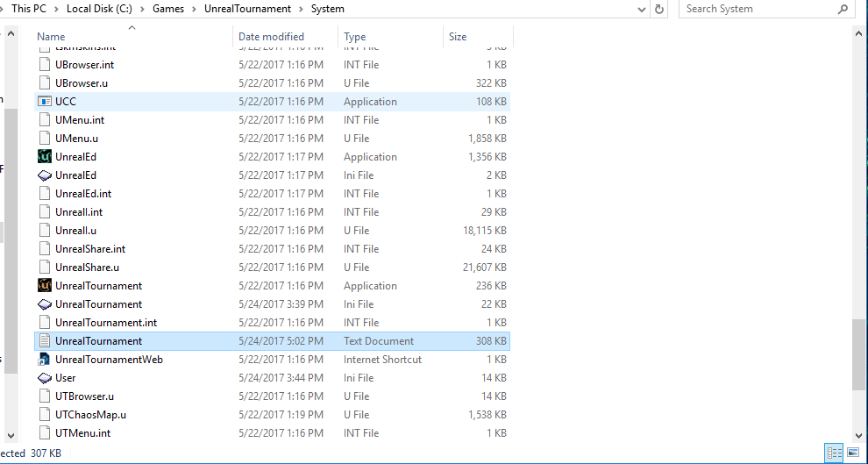Click the UnrealTournament Ini file icon
The image size is (868, 464).
coord(45,304)
